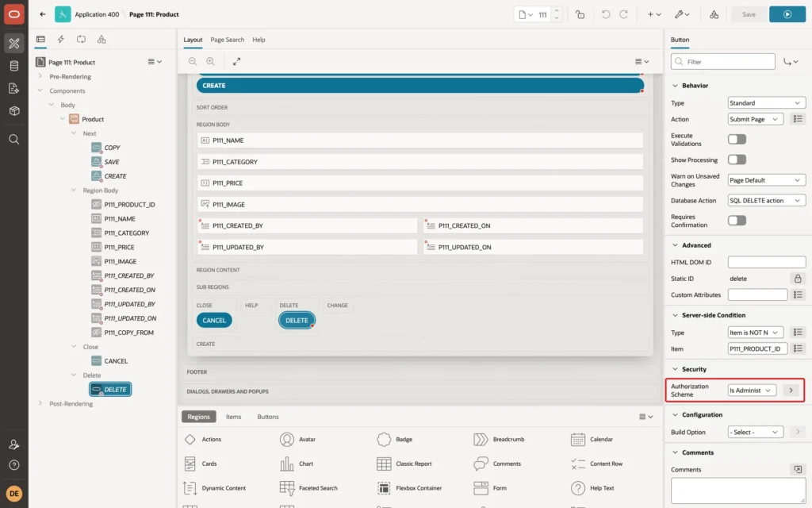Collapse the Security section
The width and height of the screenshot is (812, 508).
pyautogui.click(x=675, y=369)
